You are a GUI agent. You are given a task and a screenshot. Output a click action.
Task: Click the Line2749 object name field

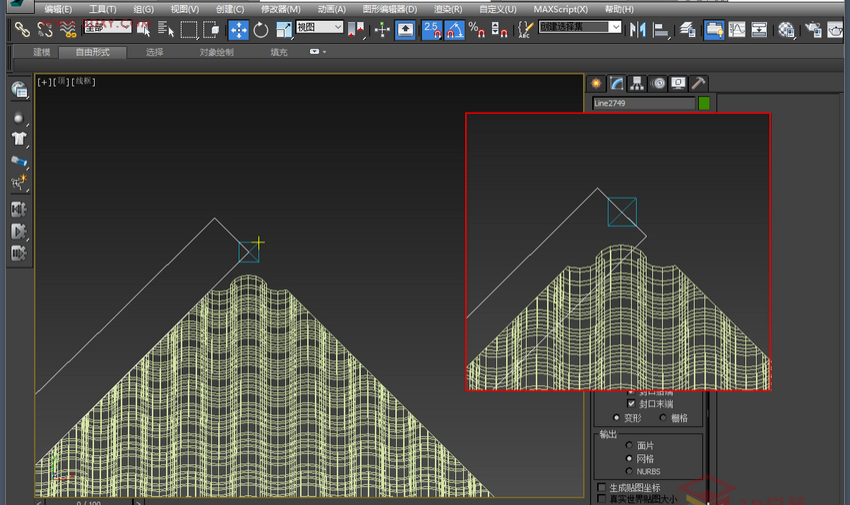tap(643, 103)
